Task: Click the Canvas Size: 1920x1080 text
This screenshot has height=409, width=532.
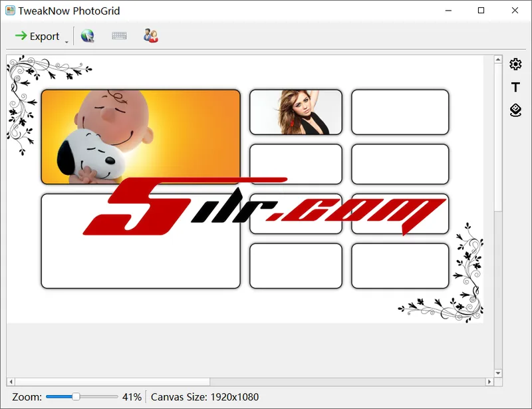Action: 205,397
